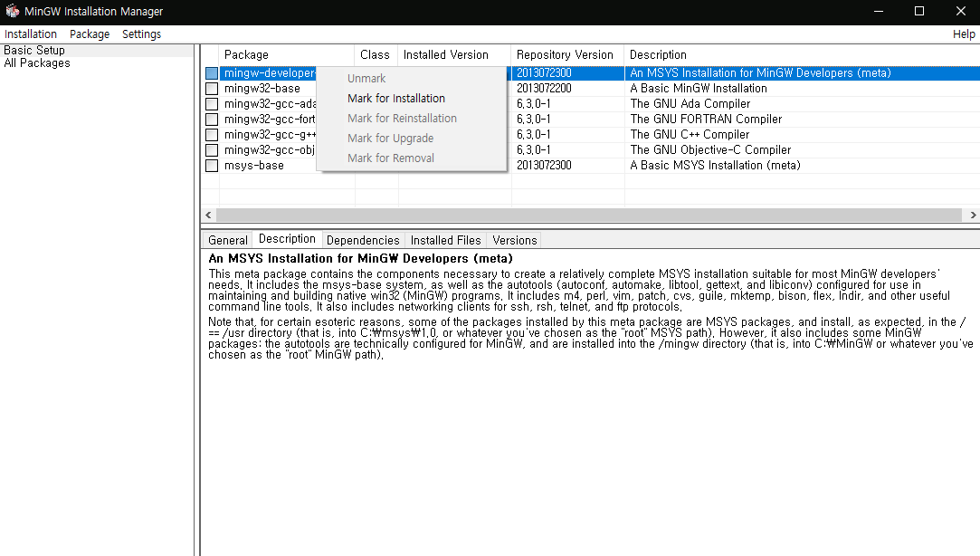Click the MinGW app icon in title bar
The height and width of the screenshot is (556, 980).
(x=12, y=11)
